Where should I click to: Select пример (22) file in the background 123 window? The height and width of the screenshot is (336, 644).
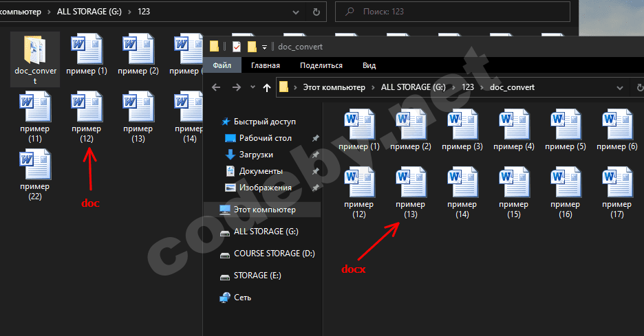(35, 175)
